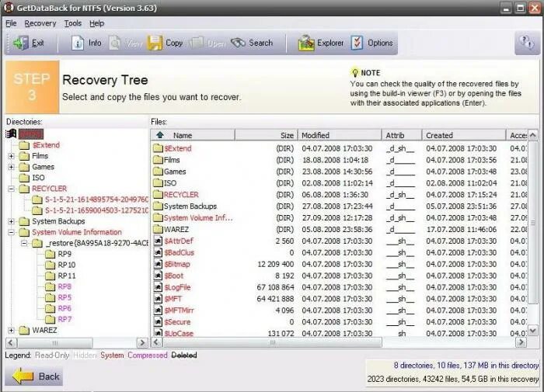The image size is (544, 392).
Task: Select compressed RP8 folder in tree
Action: pyautogui.click(x=65, y=286)
